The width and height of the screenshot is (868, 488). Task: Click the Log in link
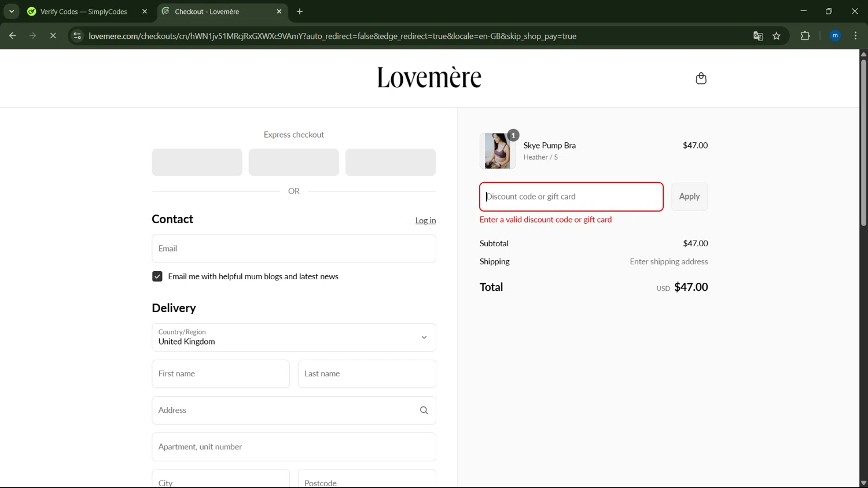(x=425, y=220)
